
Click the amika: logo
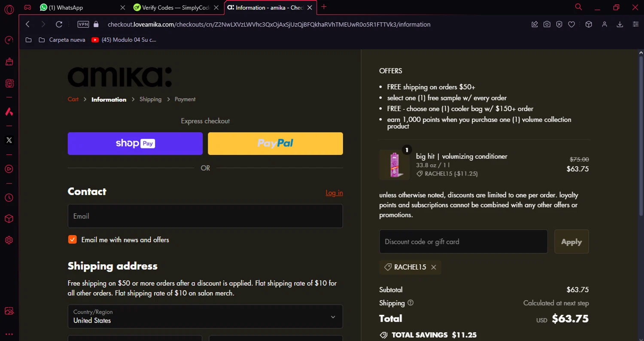[x=120, y=77]
